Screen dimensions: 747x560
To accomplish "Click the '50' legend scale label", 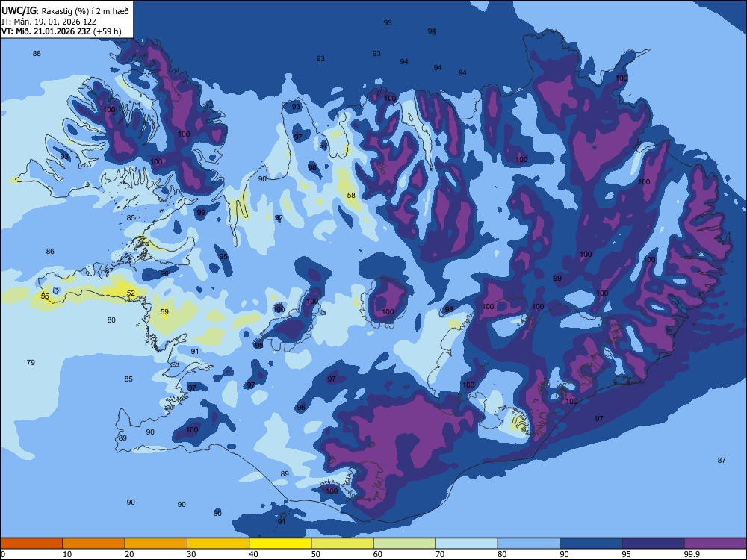I will tap(315, 554).
